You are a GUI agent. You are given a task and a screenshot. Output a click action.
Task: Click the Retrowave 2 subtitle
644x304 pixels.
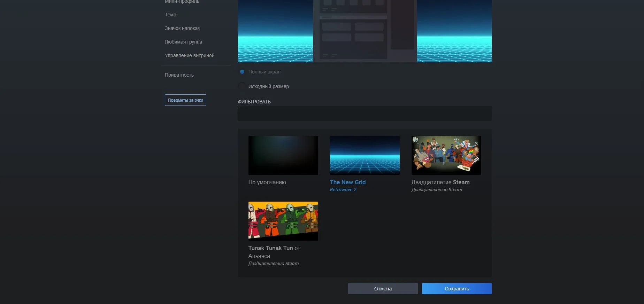point(343,190)
